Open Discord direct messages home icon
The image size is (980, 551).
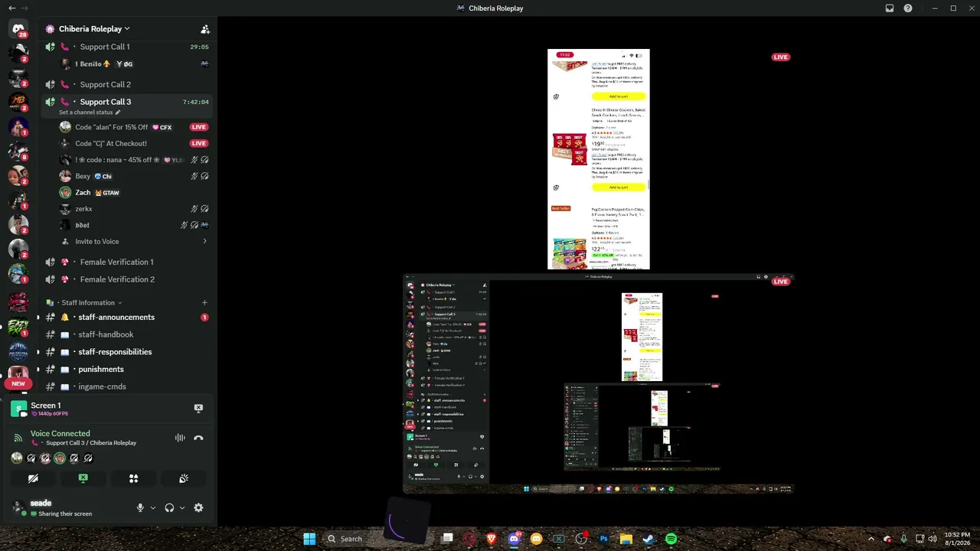coord(18,29)
